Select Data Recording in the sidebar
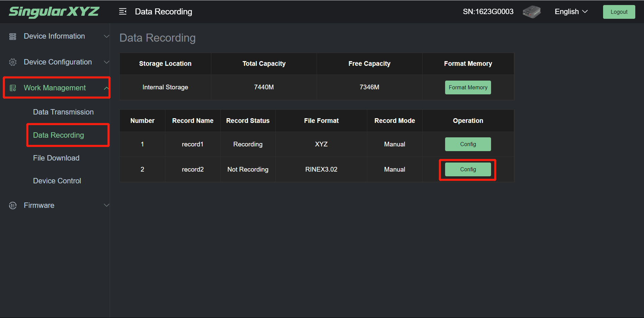 coord(58,135)
